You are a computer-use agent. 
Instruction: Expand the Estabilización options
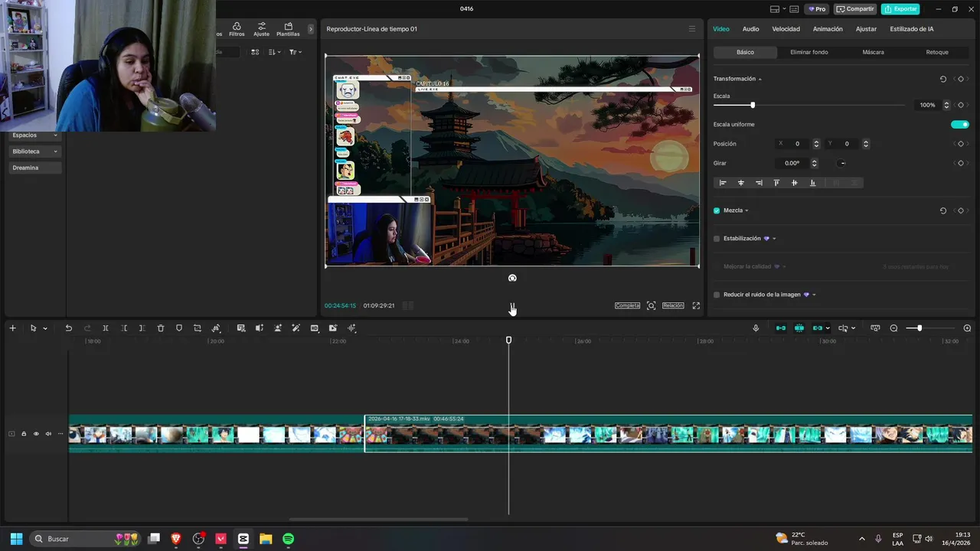click(x=774, y=239)
